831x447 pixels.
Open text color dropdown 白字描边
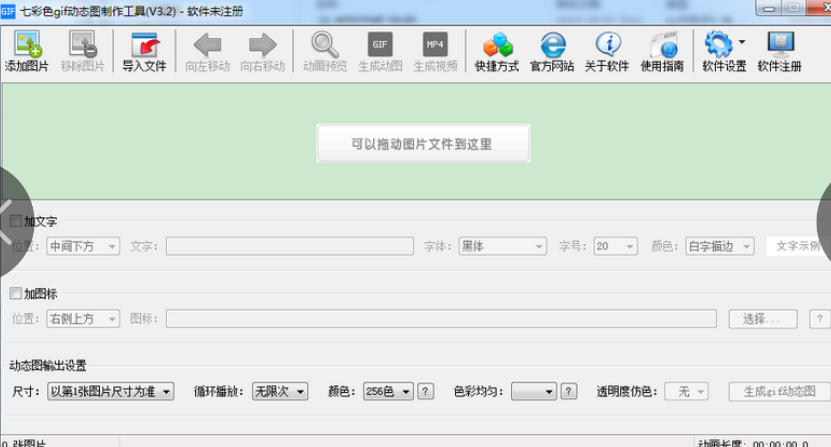click(x=720, y=246)
